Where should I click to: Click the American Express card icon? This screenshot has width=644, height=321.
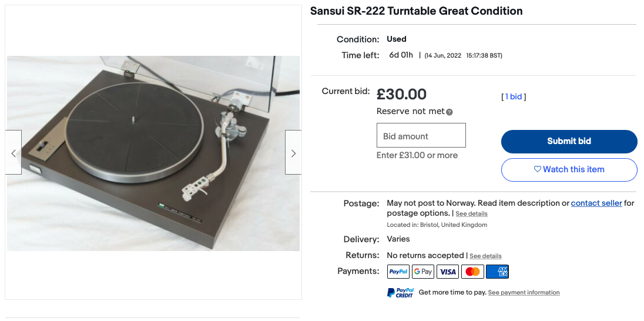(498, 272)
